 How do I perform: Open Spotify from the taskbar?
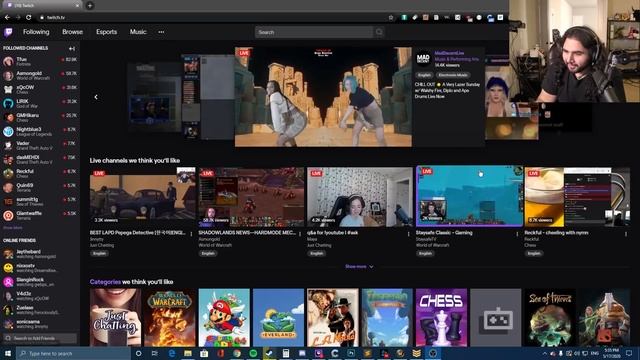click(x=253, y=353)
